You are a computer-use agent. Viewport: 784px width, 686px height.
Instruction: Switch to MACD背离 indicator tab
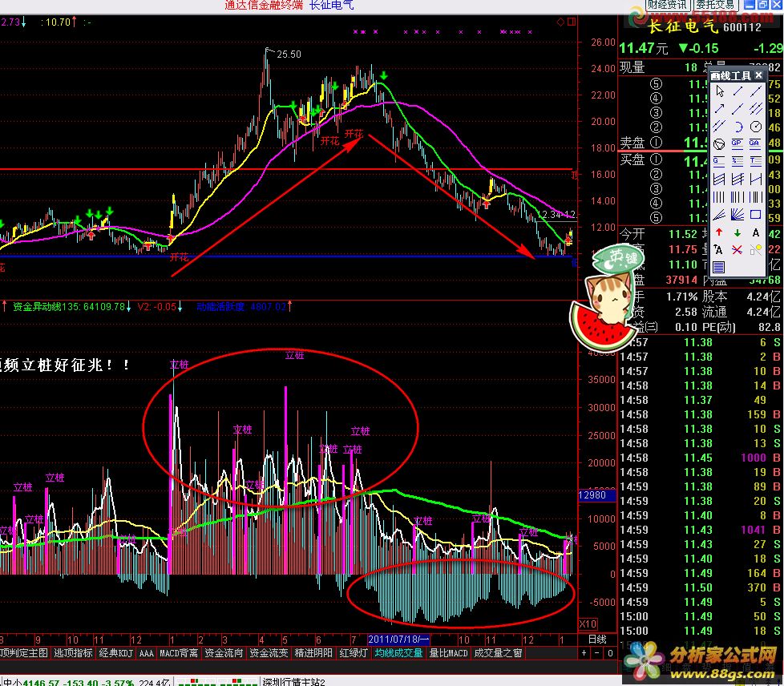point(179,653)
